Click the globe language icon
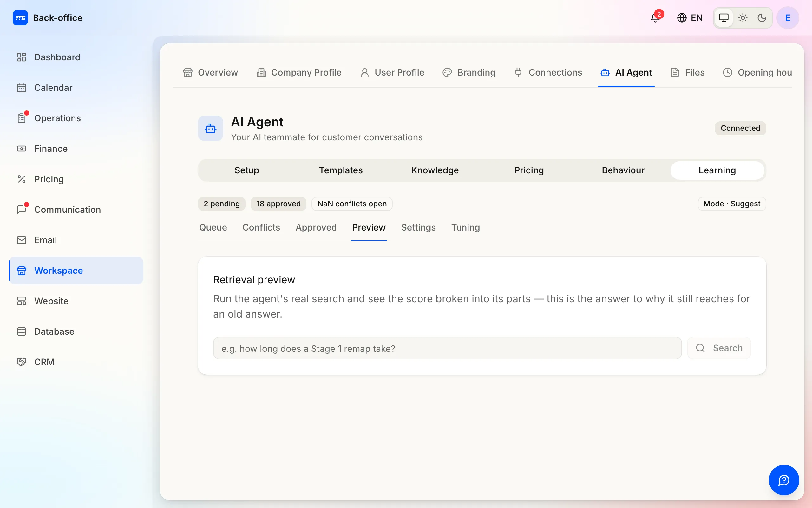The height and width of the screenshot is (508, 812). click(681, 18)
